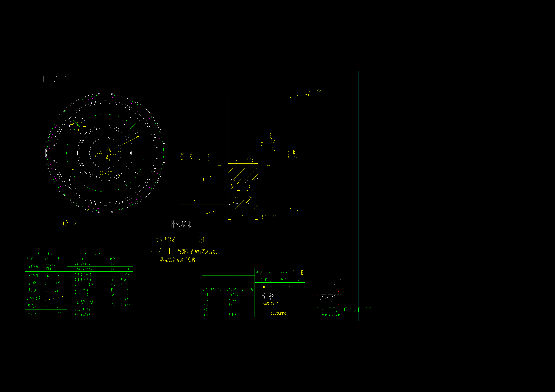
Task: Click the "公法线长度变动公差" tolerance name
Action: (83, 269)
